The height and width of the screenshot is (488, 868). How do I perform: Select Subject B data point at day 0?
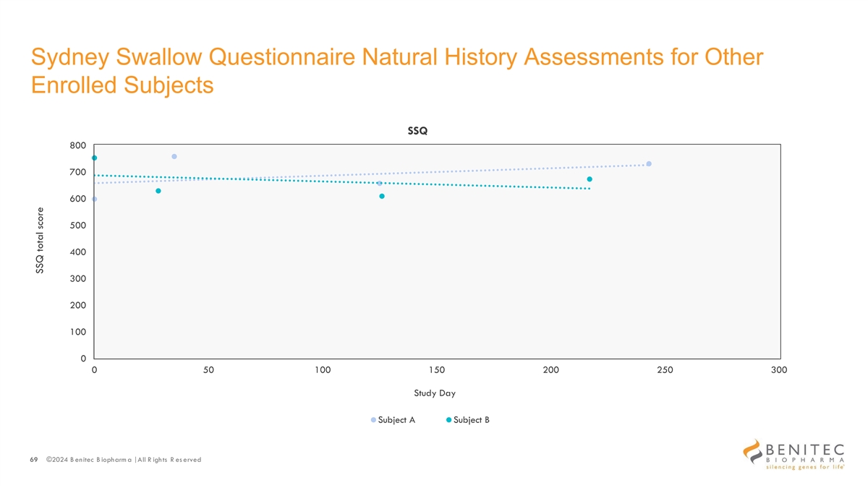(94, 158)
